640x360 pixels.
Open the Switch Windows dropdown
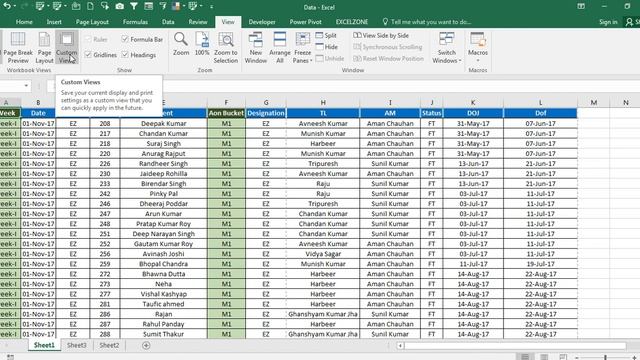[447, 48]
